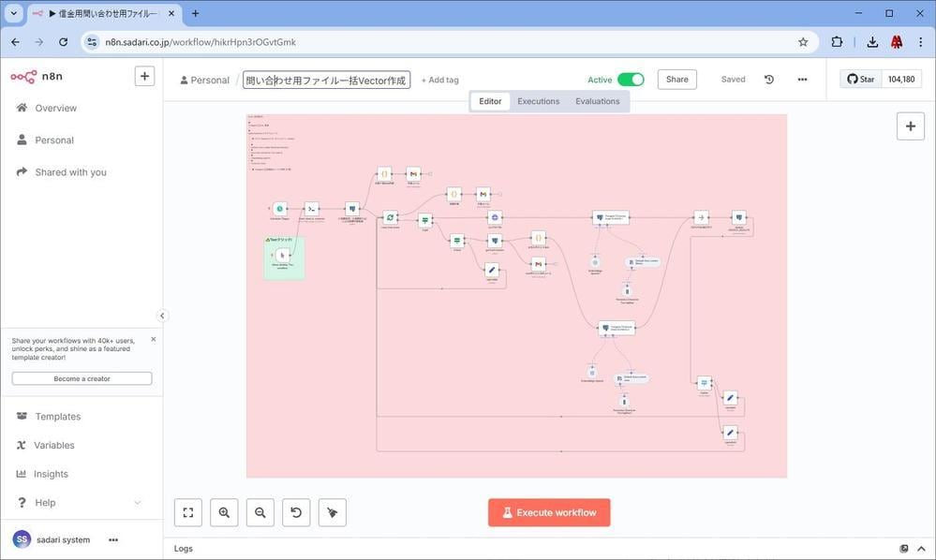
Task: Select the Schedule Trigger clock node
Action: (279, 209)
